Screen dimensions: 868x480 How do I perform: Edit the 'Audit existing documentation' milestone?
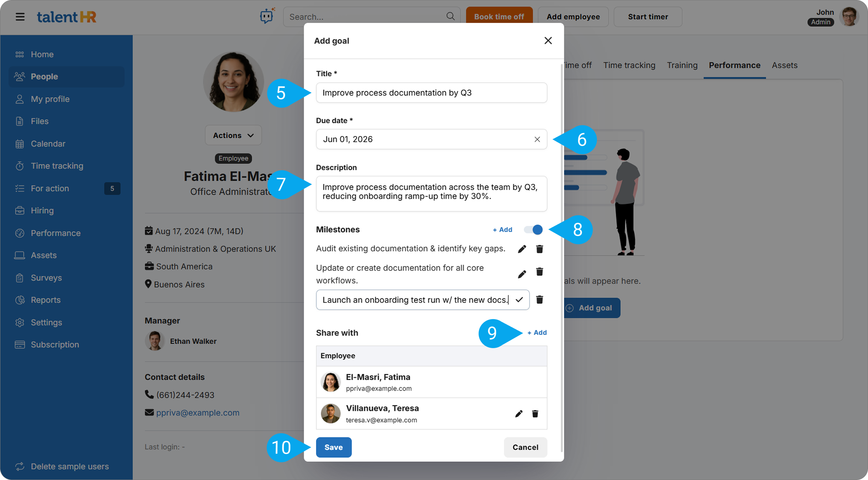point(522,249)
